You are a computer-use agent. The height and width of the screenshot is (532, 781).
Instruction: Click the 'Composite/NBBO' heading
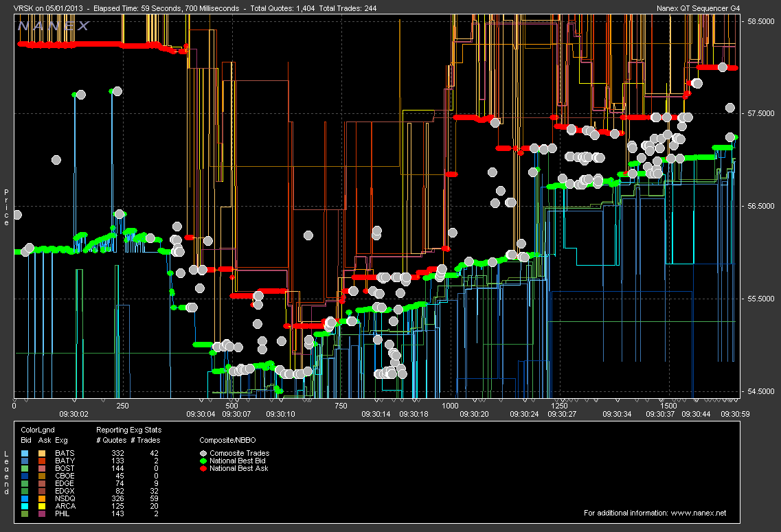227,441
